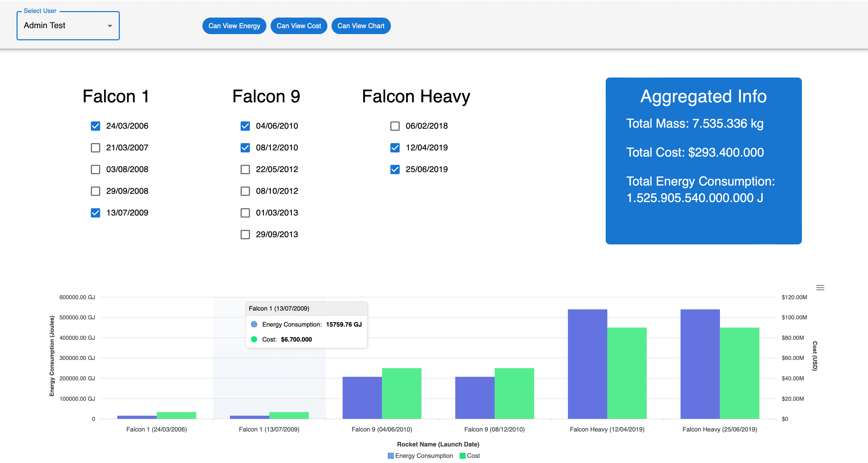Click the Select User dropdown arrow

[x=109, y=26]
